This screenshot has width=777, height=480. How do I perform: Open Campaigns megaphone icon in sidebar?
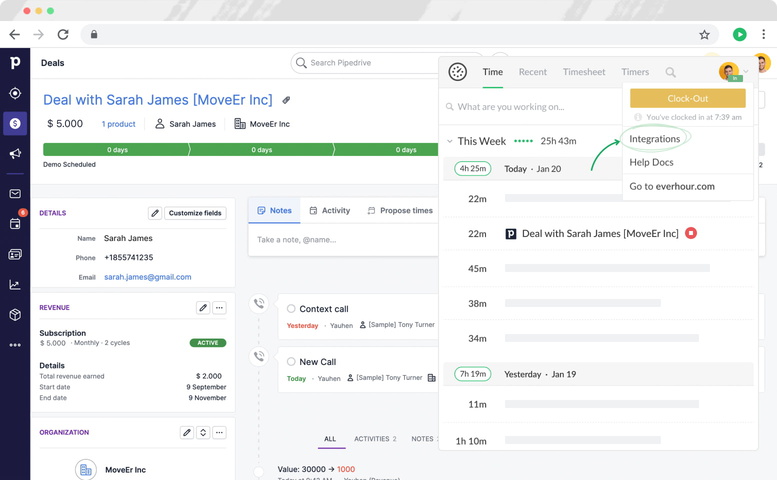pos(15,154)
